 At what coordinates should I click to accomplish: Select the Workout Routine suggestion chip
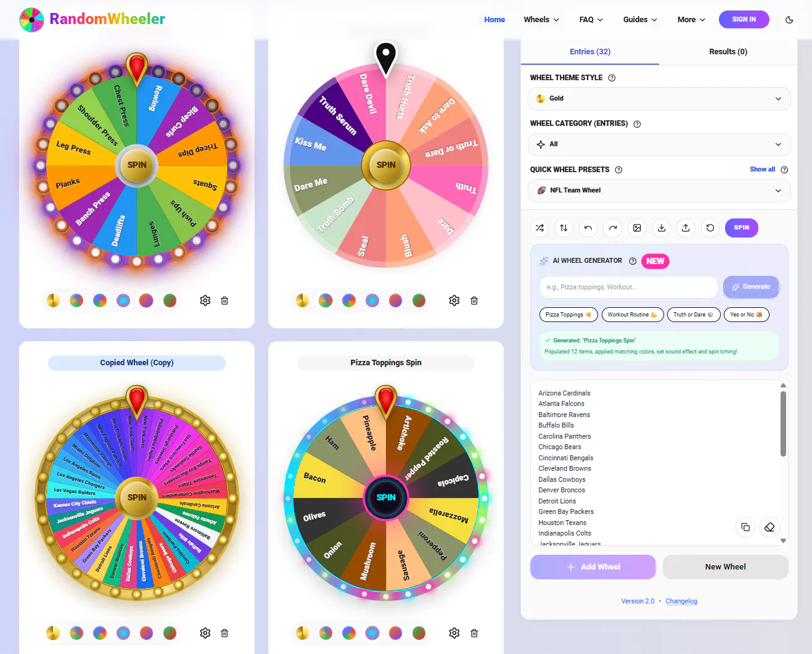click(x=633, y=315)
